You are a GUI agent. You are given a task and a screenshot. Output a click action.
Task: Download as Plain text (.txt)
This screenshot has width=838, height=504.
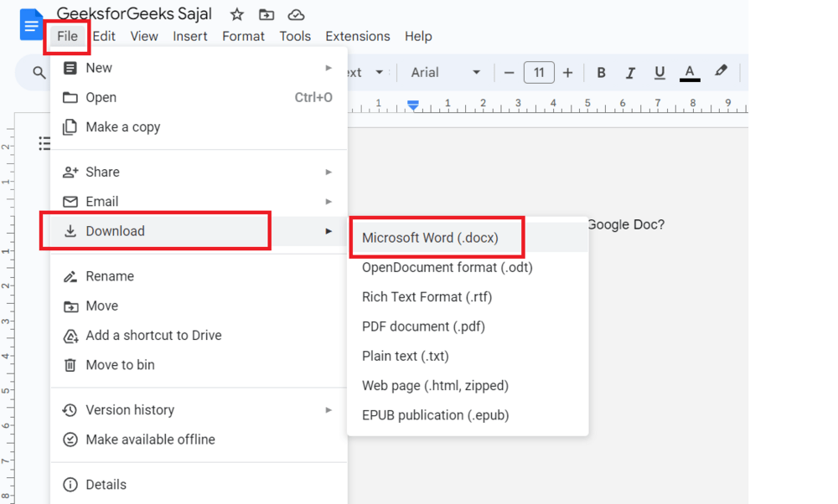(x=468, y=356)
